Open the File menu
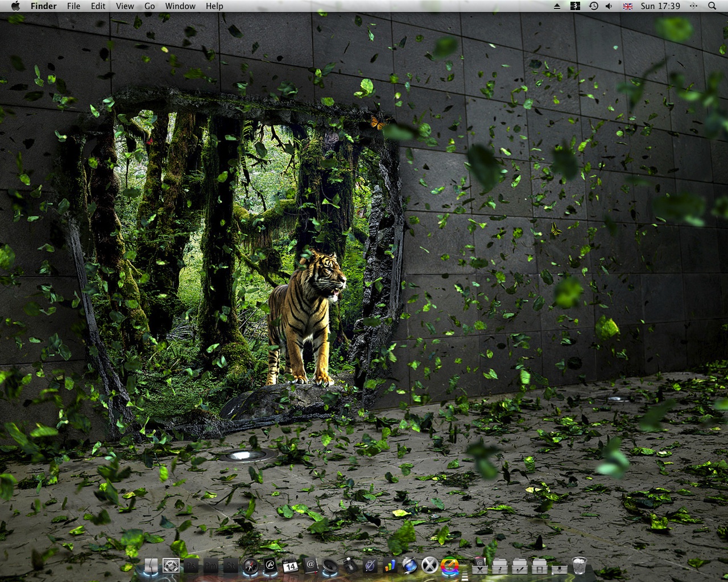728x582 pixels. point(73,6)
